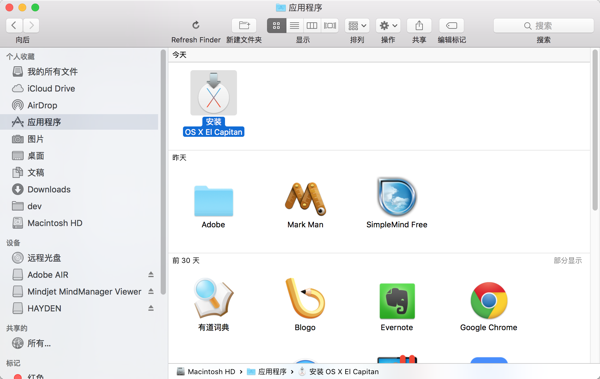Screen dimensions: 600x379
Task: Open iCloud Drive in sidebar
Action: click(x=79, y=88)
